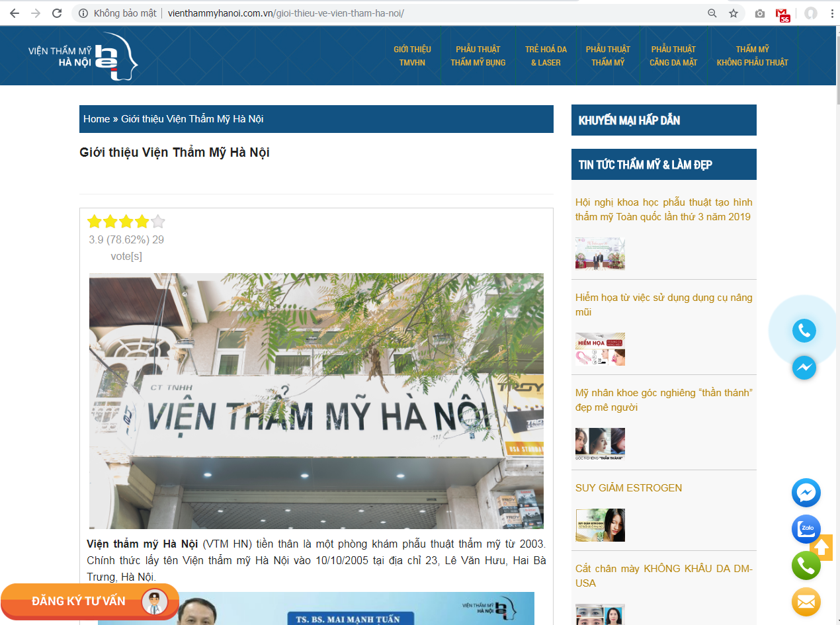The width and height of the screenshot is (840, 625).
Task: Click the orange scroll-to-top arrow
Action: [821, 547]
